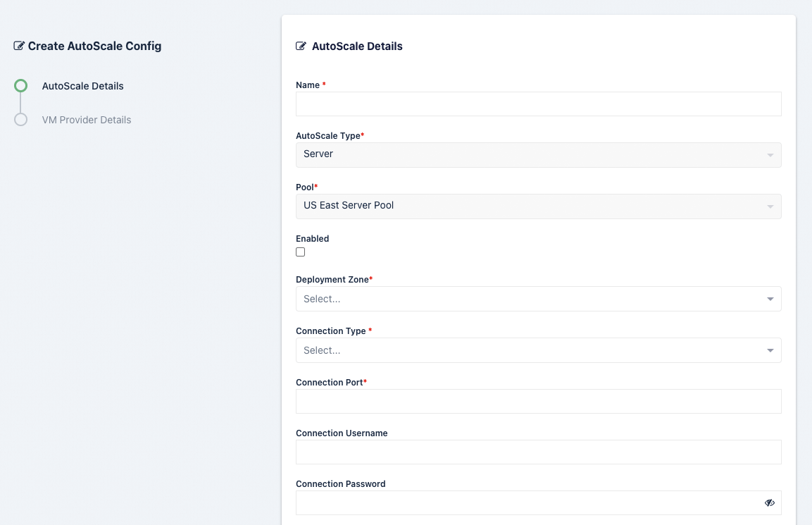
Task: Select the green AutoScale Details step circle
Action: point(21,86)
